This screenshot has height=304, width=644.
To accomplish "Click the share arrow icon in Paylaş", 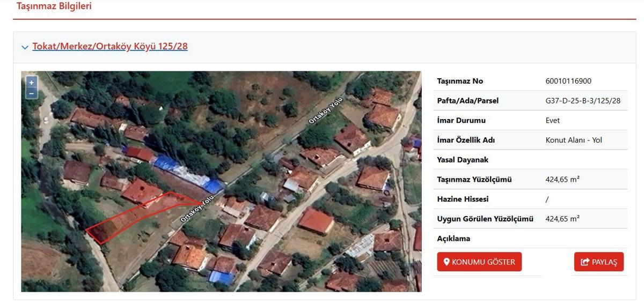I will pyautogui.click(x=585, y=262).
